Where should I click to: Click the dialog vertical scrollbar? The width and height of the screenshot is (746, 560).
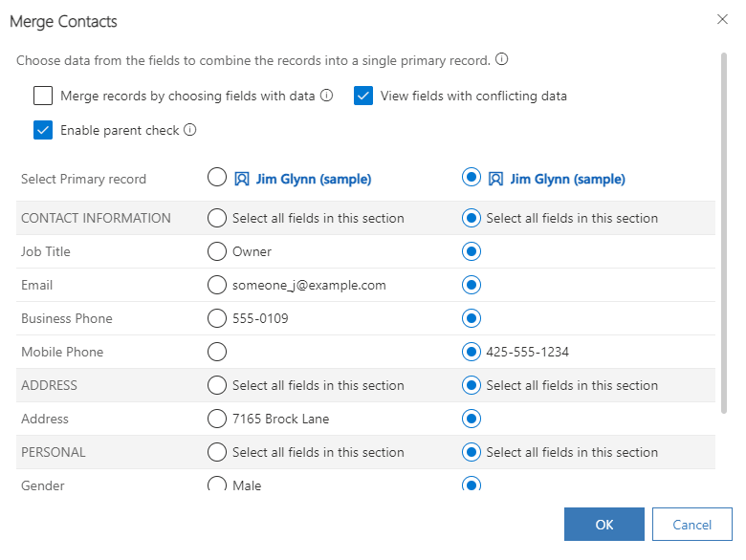(724, 233)
